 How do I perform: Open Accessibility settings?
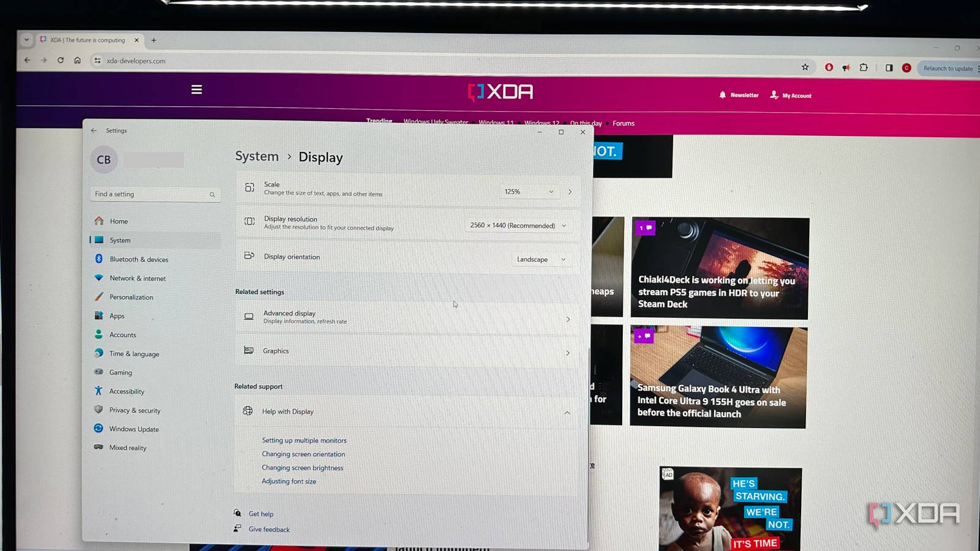point(127,391)
